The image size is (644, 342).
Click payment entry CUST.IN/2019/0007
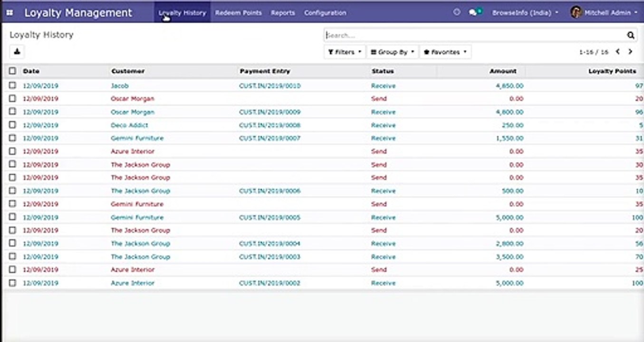[270, 138]
